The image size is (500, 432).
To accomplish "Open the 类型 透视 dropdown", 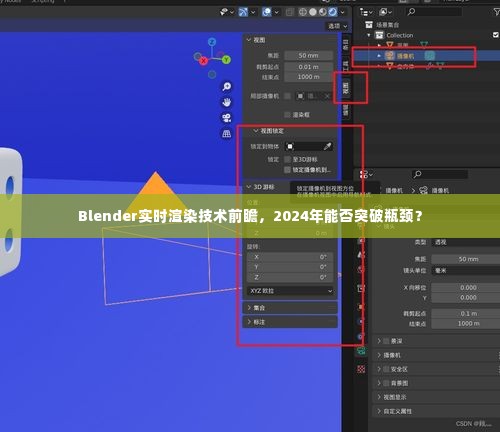I will pos(466,242).
